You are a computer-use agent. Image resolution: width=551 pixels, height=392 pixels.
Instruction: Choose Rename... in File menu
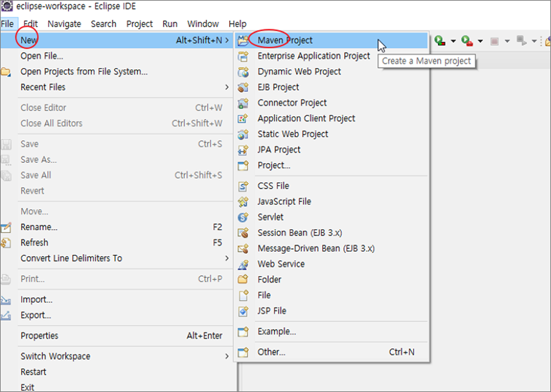click(39, 228)
